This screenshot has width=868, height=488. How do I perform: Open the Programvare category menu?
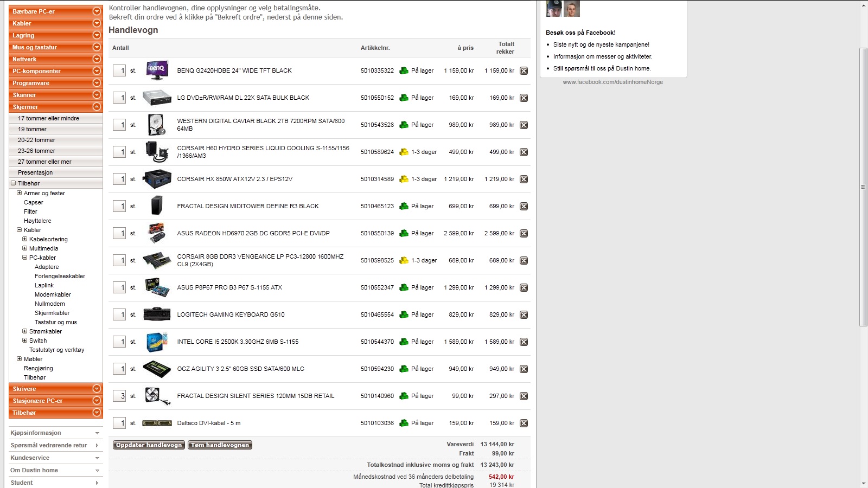tap(56, 83)
